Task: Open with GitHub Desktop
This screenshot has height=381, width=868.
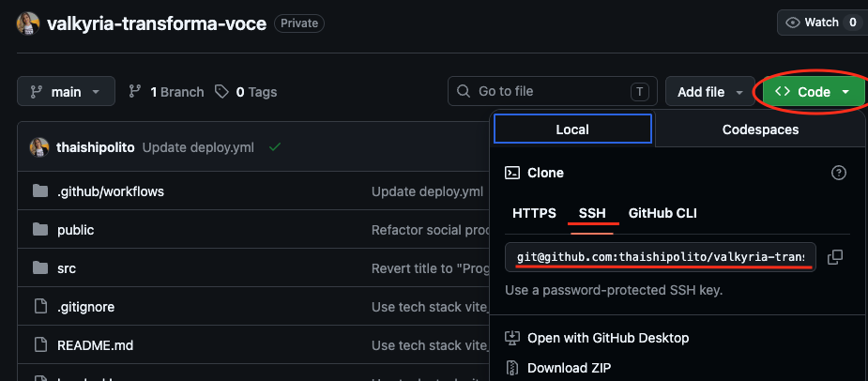Action: (x=608, y=337)
